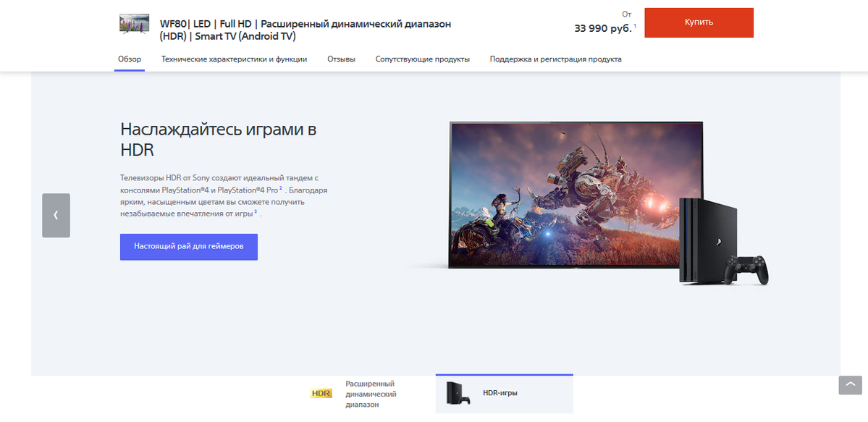The width and height of the screenshot is (868, 422).
Task: Open the Обзор tab
Action: click(130, 59)
